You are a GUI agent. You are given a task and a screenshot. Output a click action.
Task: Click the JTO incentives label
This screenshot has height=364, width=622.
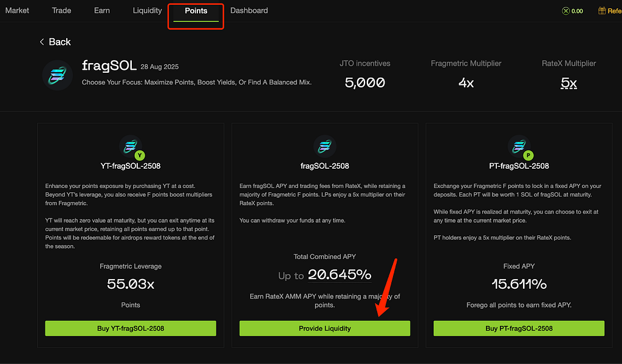(365, 63)
